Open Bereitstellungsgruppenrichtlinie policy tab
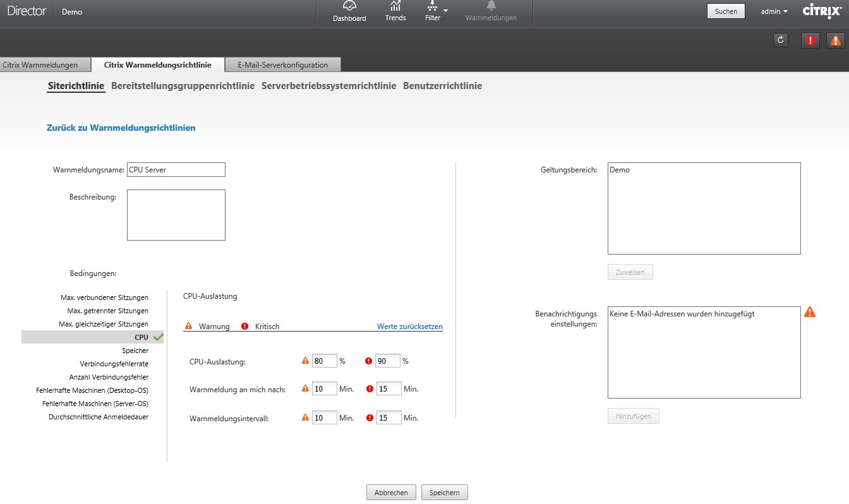This screenshot has width=849, height=504. click(183, 86)
